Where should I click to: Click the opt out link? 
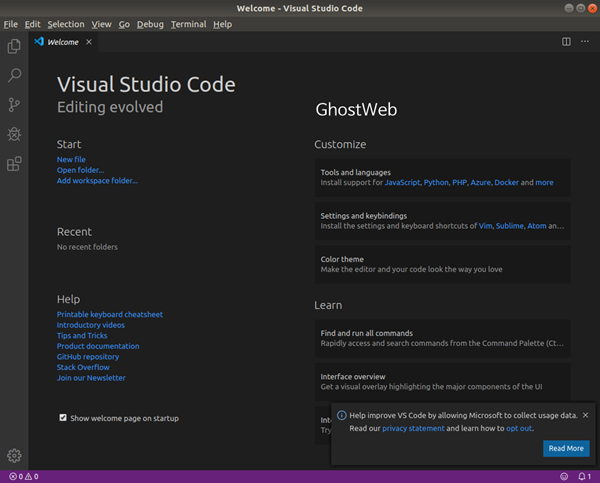[519, 428]
